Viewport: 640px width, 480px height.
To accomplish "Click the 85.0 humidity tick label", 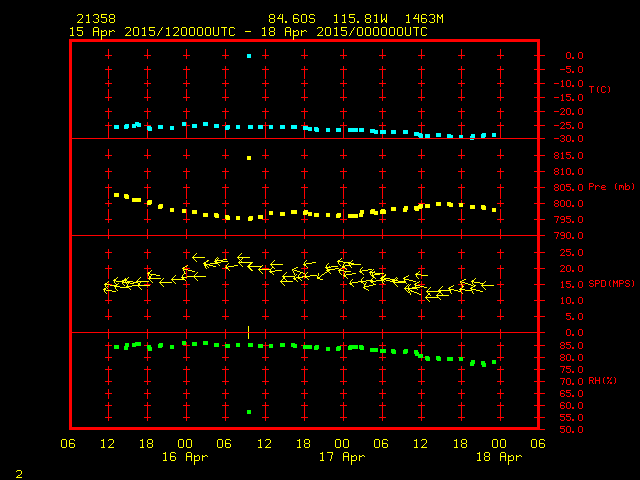I will [571, 346].
